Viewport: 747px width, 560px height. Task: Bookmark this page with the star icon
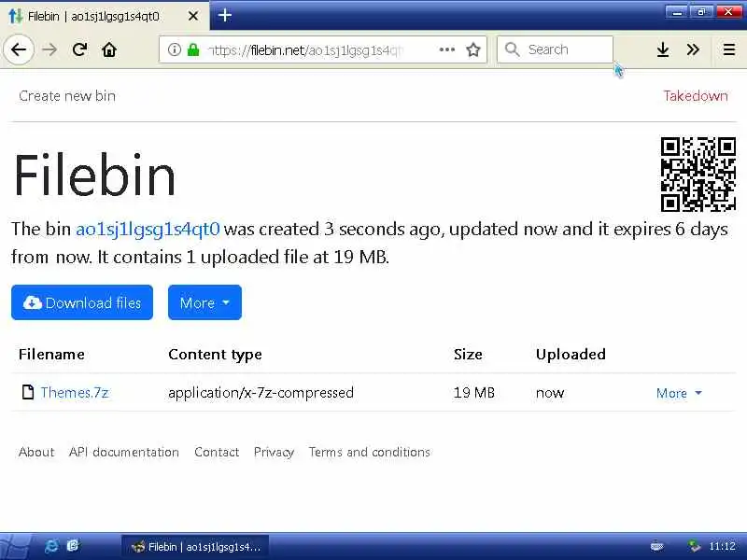click(x=473, y=49)
